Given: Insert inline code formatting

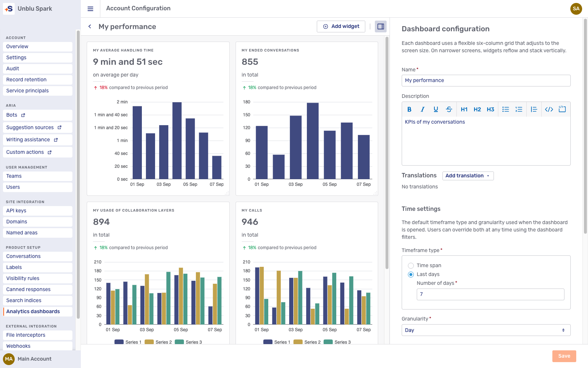Looking at the screenshot, I should pos(549,109).
